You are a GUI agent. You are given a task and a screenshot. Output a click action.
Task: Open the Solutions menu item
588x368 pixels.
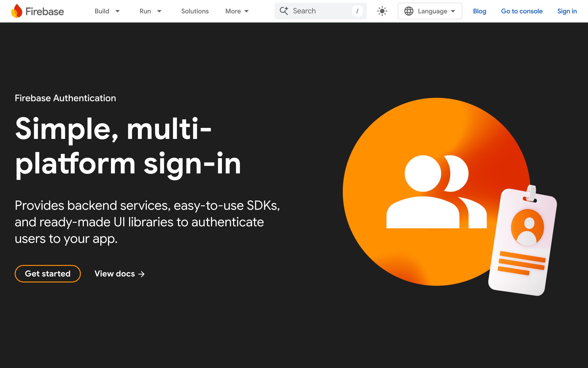point(195,11)
